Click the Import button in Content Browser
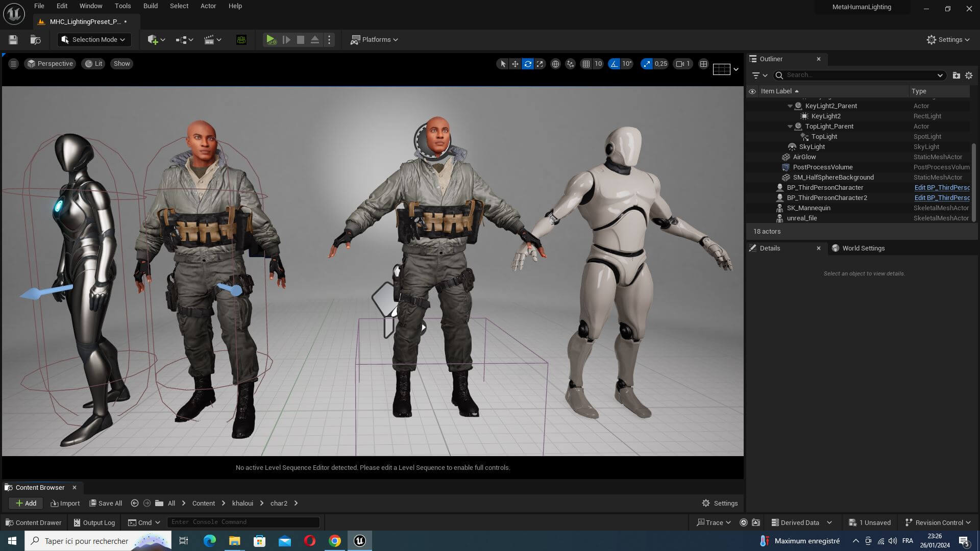The image size is (980, 551). 65,504
